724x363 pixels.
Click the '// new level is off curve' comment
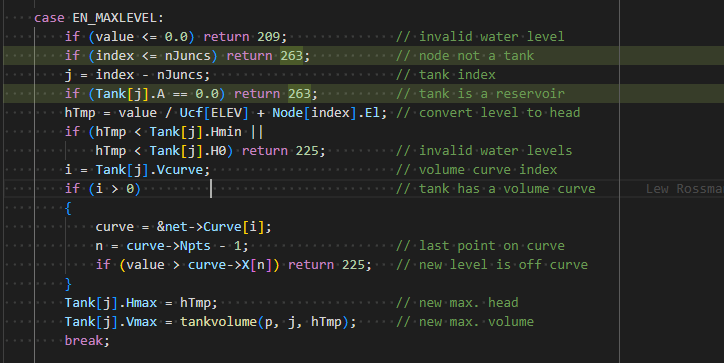pos(492,265)
